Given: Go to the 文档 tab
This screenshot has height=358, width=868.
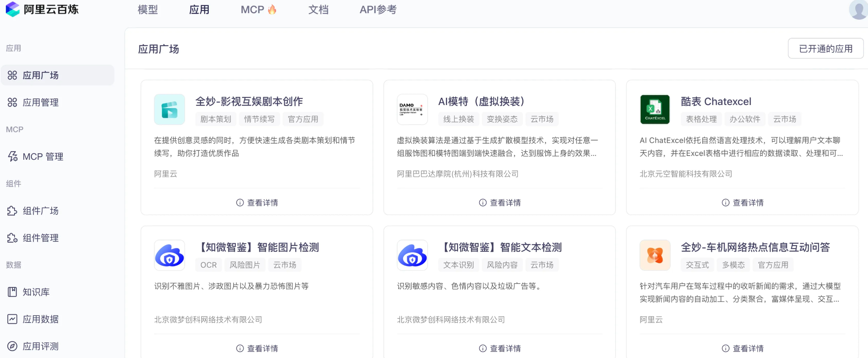Looking at the screenshot, I should [x=318, y=10].
